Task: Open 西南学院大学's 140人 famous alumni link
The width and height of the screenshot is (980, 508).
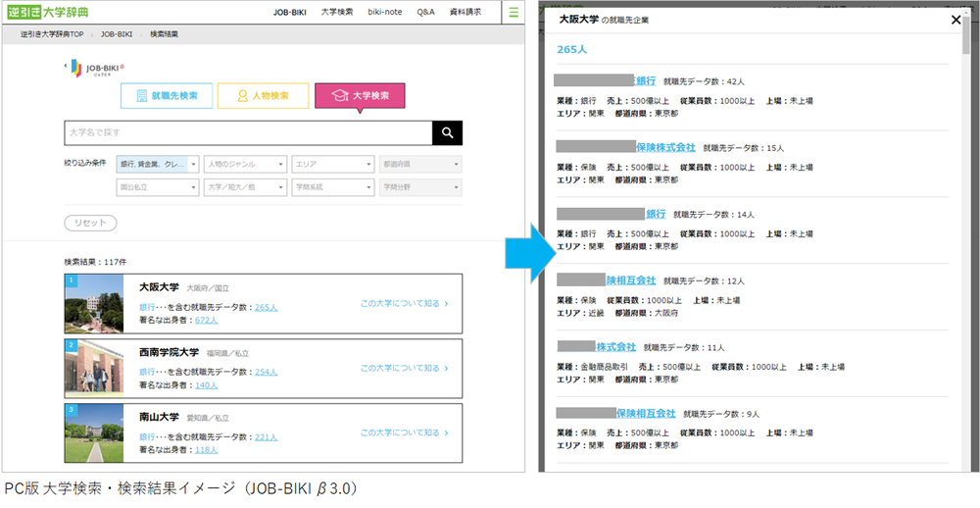Action: [x=206, y=385]
